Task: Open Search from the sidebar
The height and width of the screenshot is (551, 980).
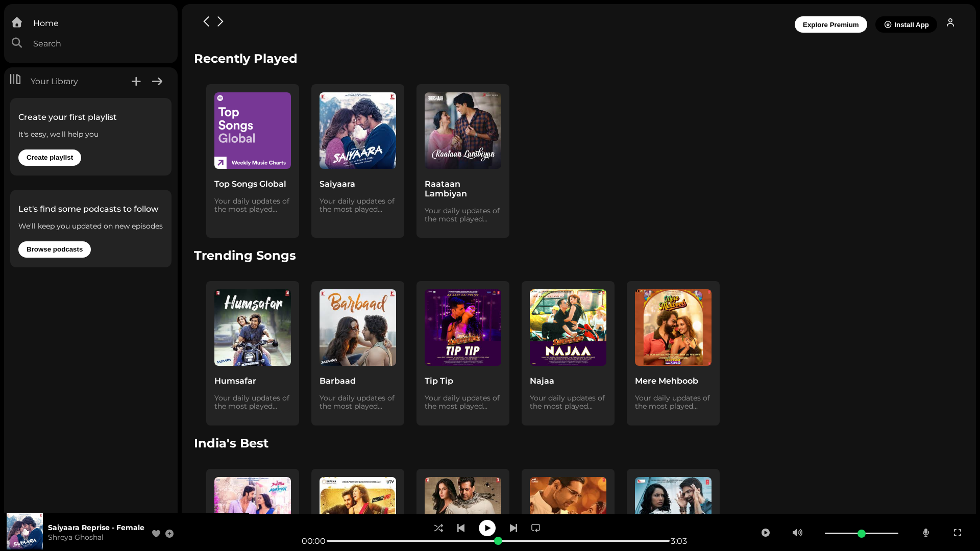Action: [47, 43]
